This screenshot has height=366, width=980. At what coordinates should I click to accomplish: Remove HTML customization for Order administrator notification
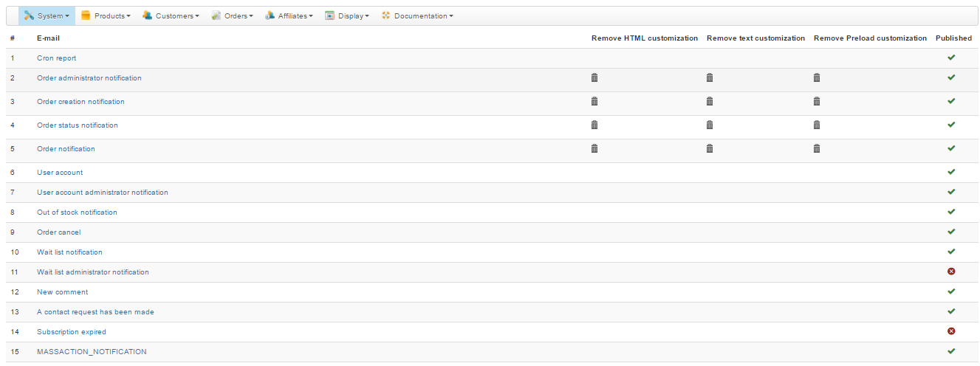point(594,77)
